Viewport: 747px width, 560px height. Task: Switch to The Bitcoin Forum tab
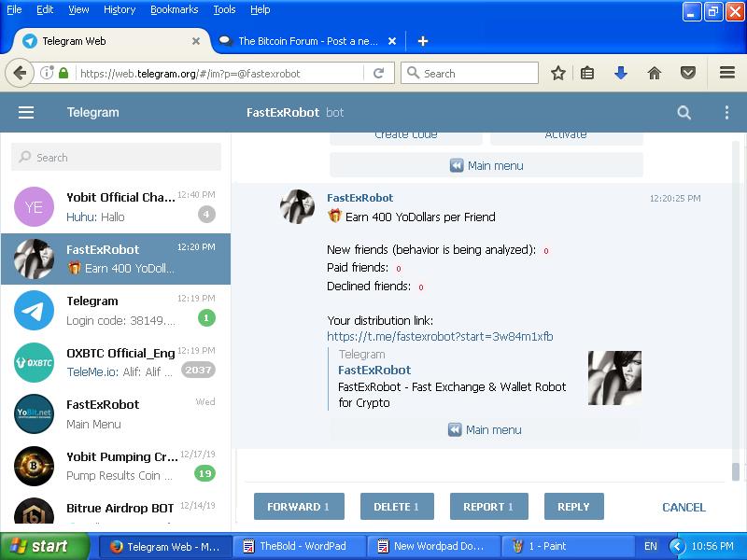point(308,41)
